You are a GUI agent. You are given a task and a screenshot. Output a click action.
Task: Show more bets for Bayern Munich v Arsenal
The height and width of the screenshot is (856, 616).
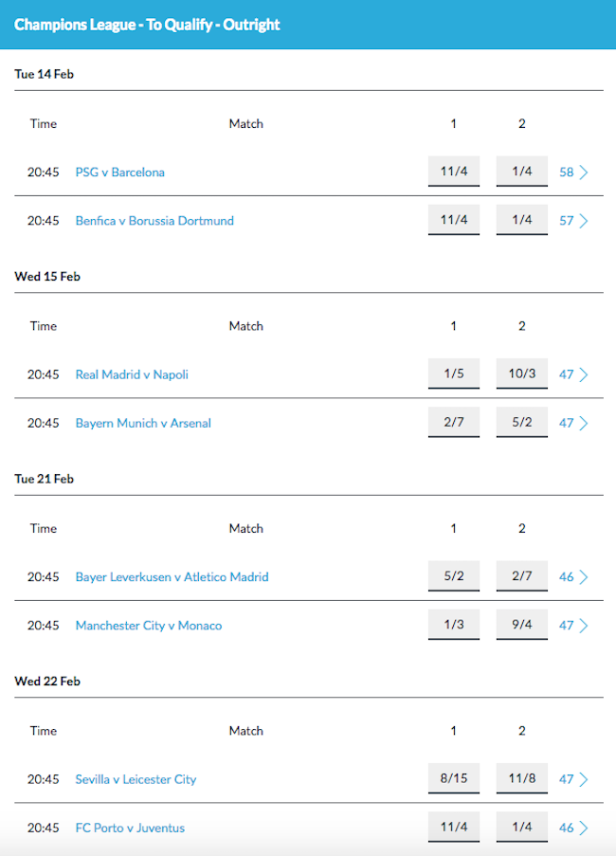pos(573,423)
